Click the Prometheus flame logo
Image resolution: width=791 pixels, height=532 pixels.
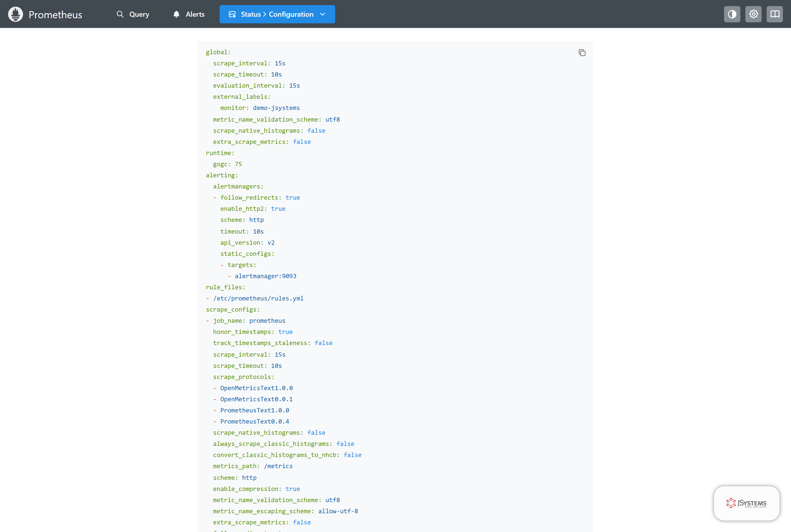click(x=16, y=14)
